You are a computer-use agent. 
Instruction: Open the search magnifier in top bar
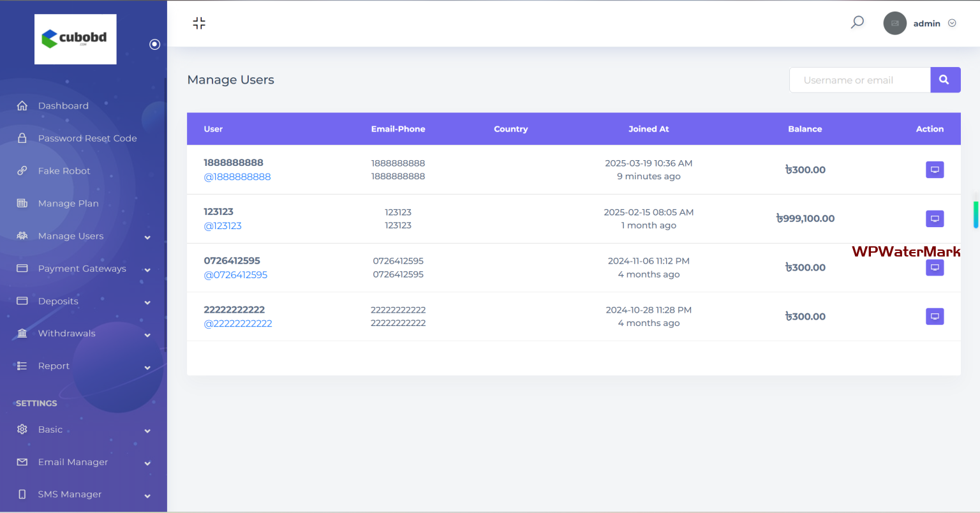[857, 23]
